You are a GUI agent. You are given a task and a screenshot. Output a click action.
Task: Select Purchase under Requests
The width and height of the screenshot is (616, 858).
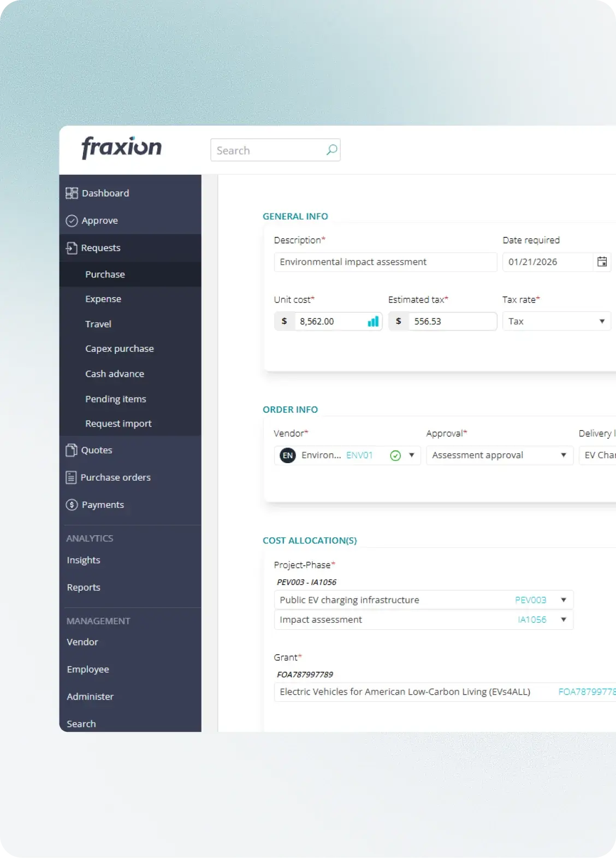pyautogui.click(x=130, y=274)
